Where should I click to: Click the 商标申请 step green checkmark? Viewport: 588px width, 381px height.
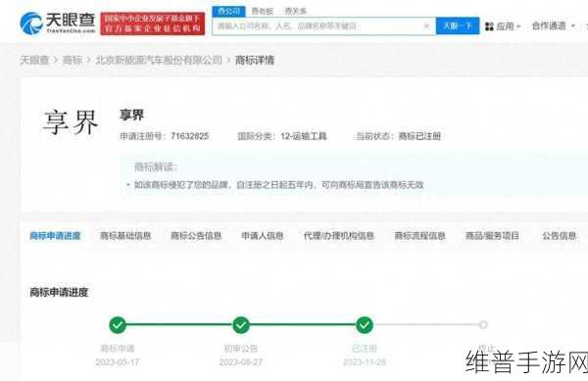click(118, 325)
